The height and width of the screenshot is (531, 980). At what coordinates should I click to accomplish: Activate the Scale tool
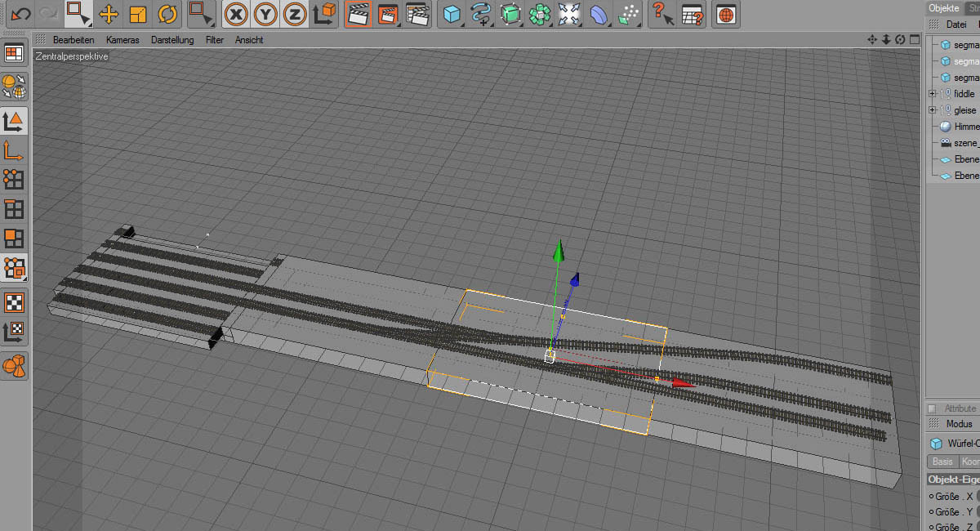click(138, 14)
